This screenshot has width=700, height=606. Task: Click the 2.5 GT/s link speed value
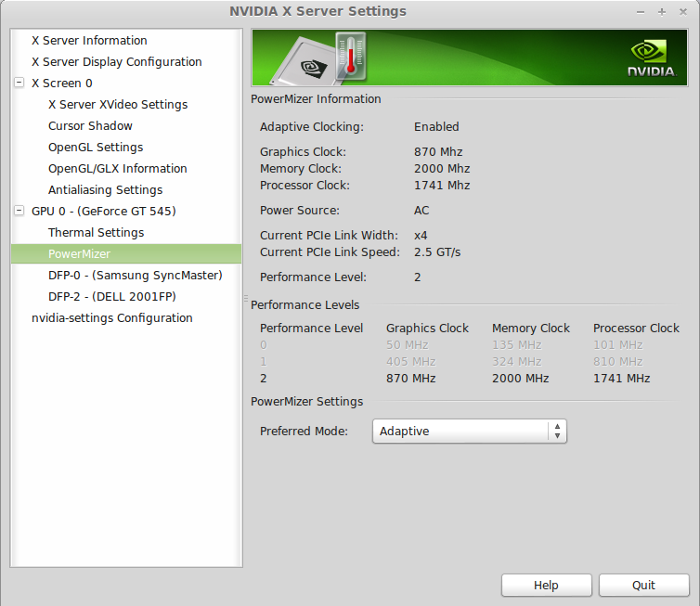coord(437,252)
